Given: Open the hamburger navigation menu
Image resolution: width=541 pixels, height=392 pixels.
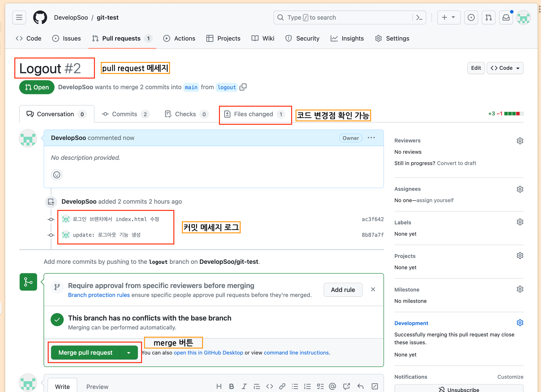Looking at the screenshot, I should 19,18.
